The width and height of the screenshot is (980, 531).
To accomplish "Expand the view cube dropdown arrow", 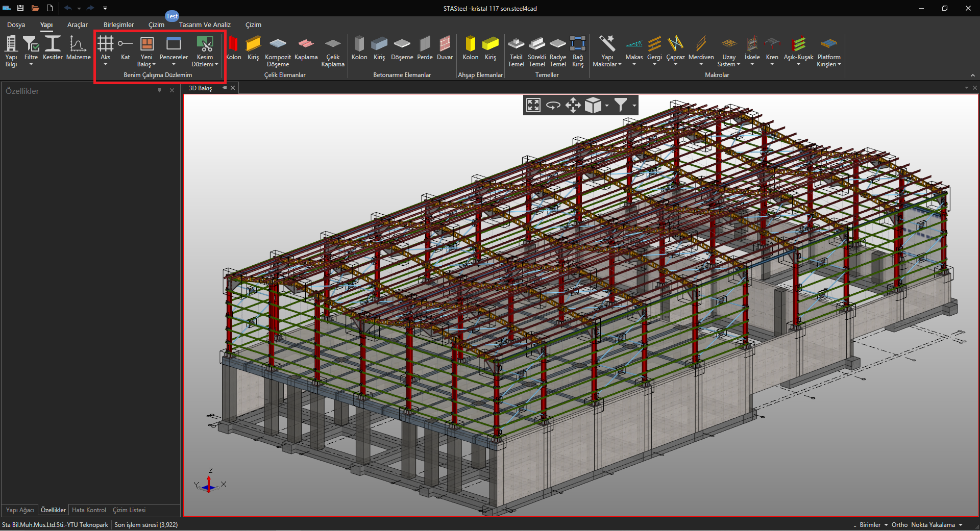I will 606,106.
